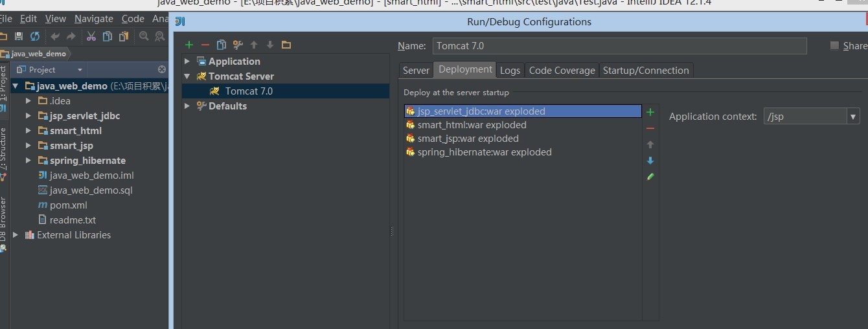
Task: Click the green plus to add new configuration
Action: tap(189, 45)
